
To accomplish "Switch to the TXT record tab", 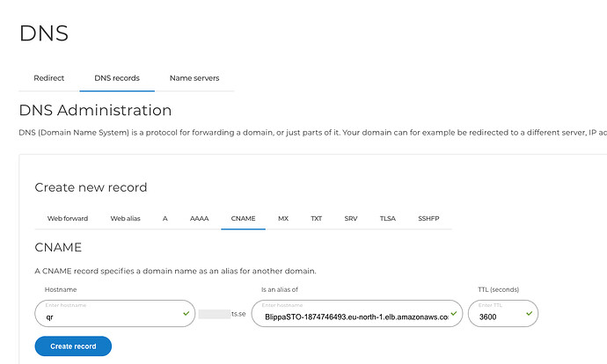I will pos(317,219).
